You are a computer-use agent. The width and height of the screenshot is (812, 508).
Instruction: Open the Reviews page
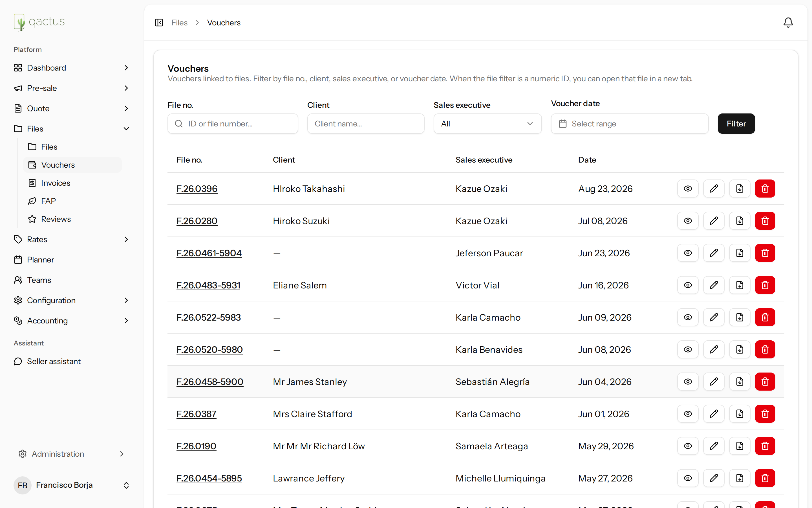(x=72, y=219)
